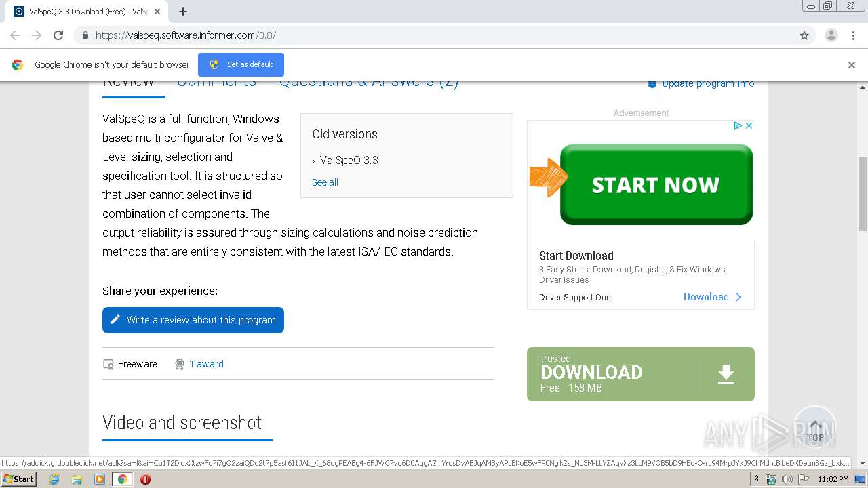Click the trusted DOWNLOAD button
The width and height of the screenshot is (868, 488).
(x=641, y=374)
